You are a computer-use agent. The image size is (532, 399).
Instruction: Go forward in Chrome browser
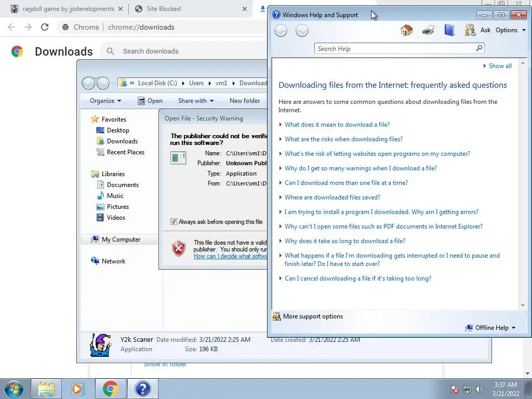tap(28, 27)
